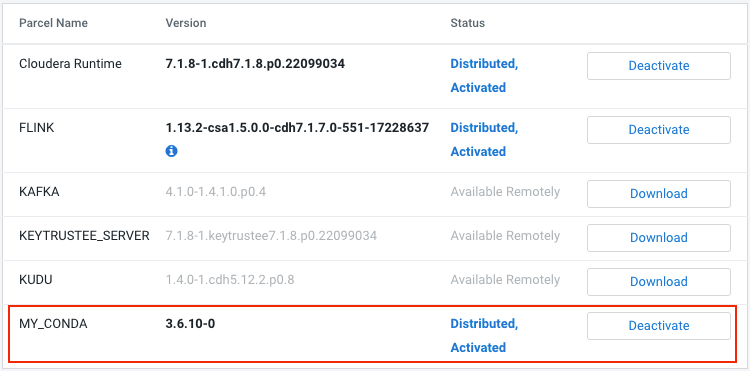This screenshot has width=750, height=371.
Task: Click Cloudera Runtime's Distributed, Activated status
Action: pyautogui.click(x=484, y=76)
